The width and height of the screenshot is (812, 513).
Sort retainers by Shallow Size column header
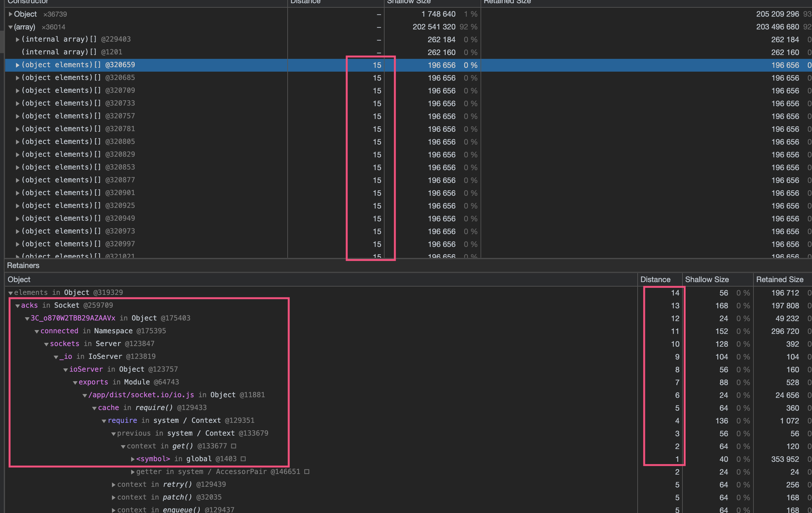pyautogui.click(x=707, y=280)
